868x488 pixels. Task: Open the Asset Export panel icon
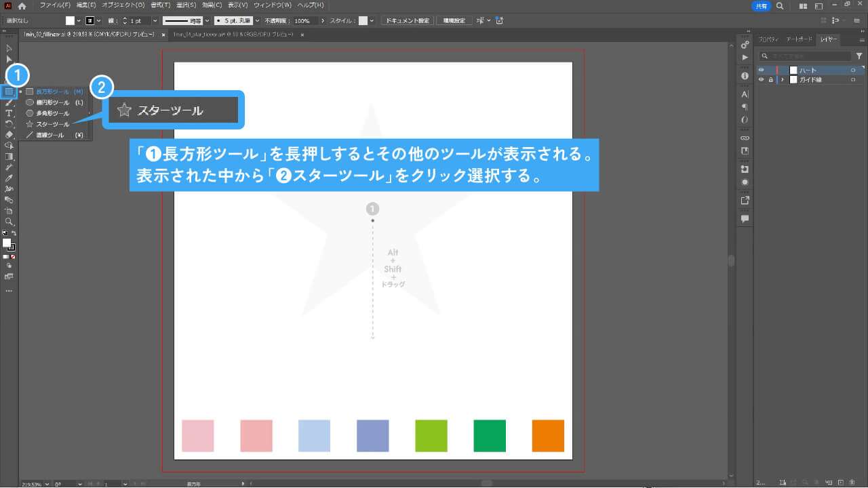point(745,201)
